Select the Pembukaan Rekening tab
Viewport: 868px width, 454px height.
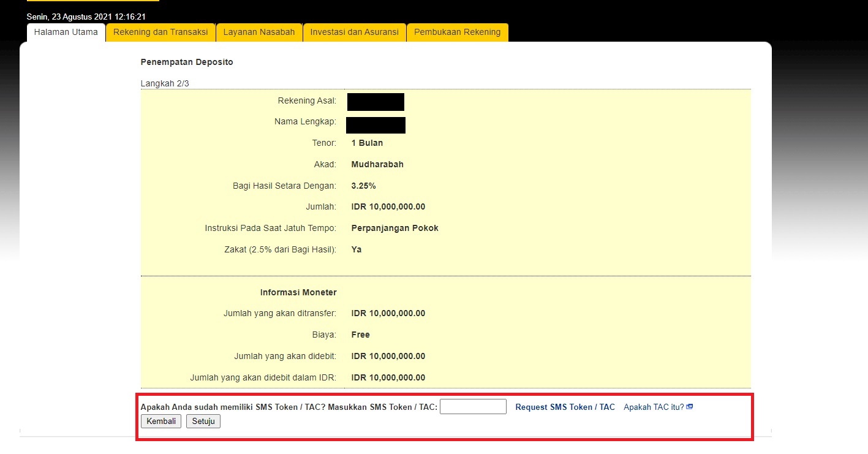click(x=458, y=32)
